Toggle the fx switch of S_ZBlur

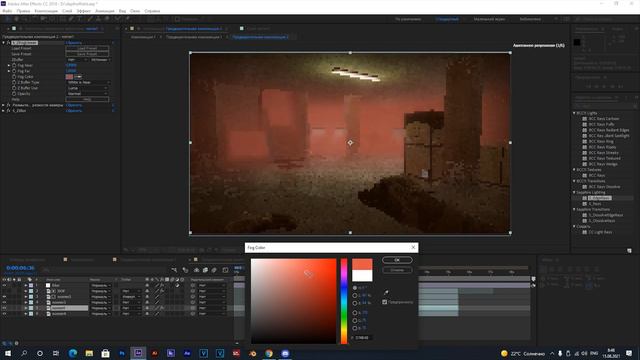pyautogui.click(x=8, y=111)
